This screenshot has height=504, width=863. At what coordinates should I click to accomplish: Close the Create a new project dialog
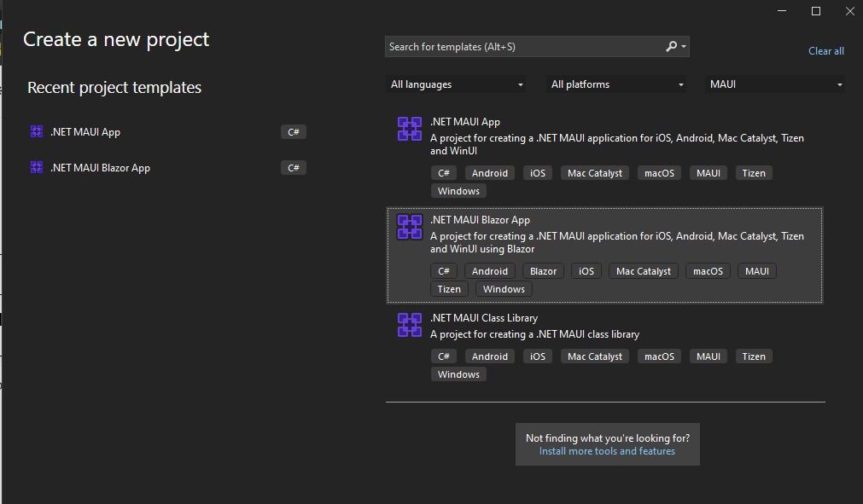coord(848,11)
